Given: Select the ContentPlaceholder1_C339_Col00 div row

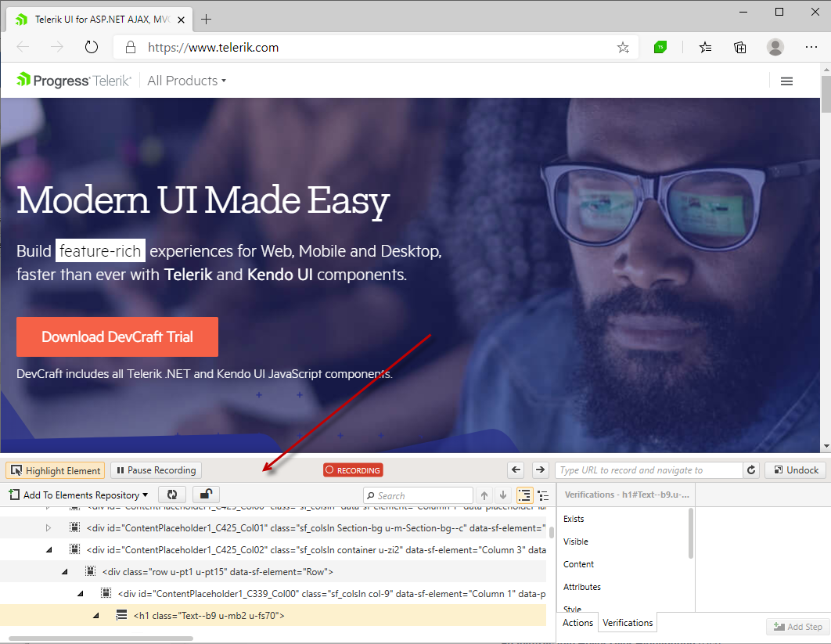Looking at the screenshot, I should (273, 594).
